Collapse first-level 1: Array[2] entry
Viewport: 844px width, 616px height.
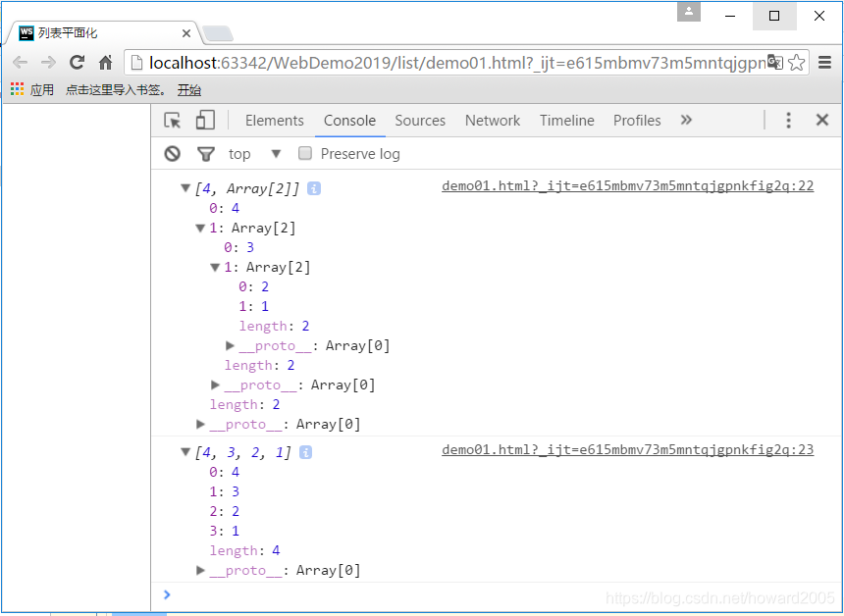tap(200, 229)
